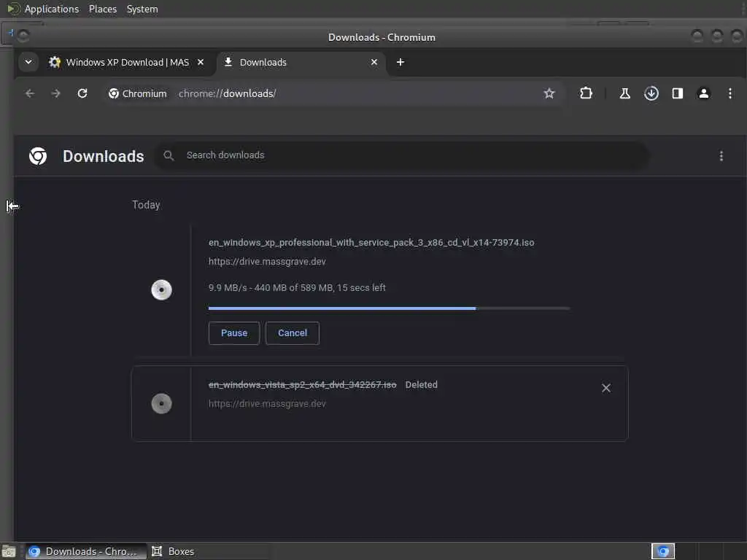Close the Windows XP Download tab

pos(201,62)
